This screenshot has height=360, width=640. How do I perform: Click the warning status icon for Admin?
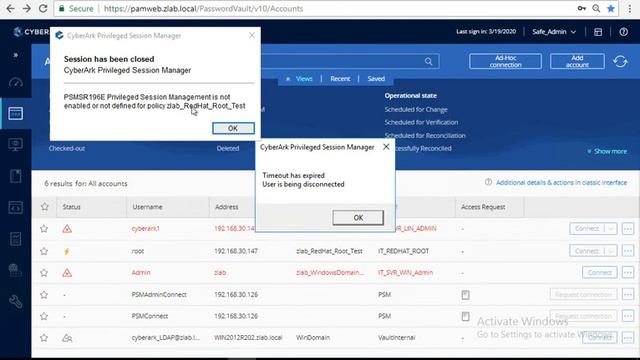click(x=67, y=273)
